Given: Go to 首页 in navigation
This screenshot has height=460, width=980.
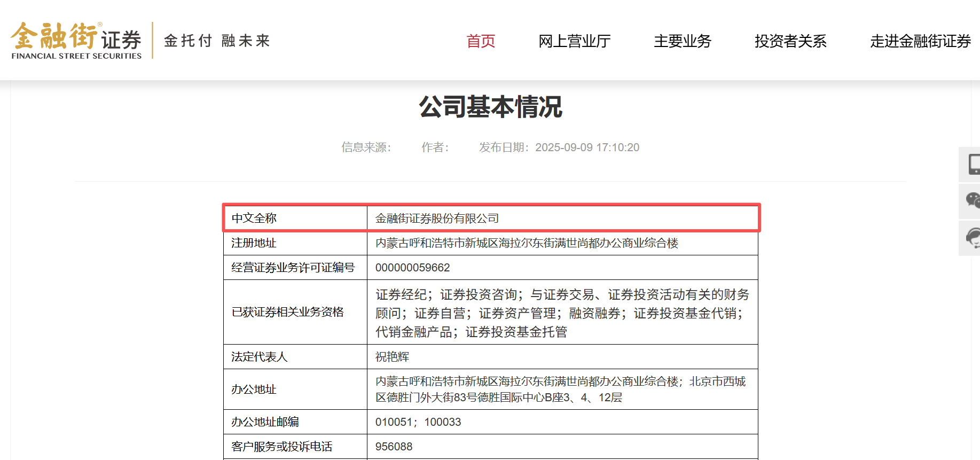Looking at the screenshot, I should coord(481,41).
